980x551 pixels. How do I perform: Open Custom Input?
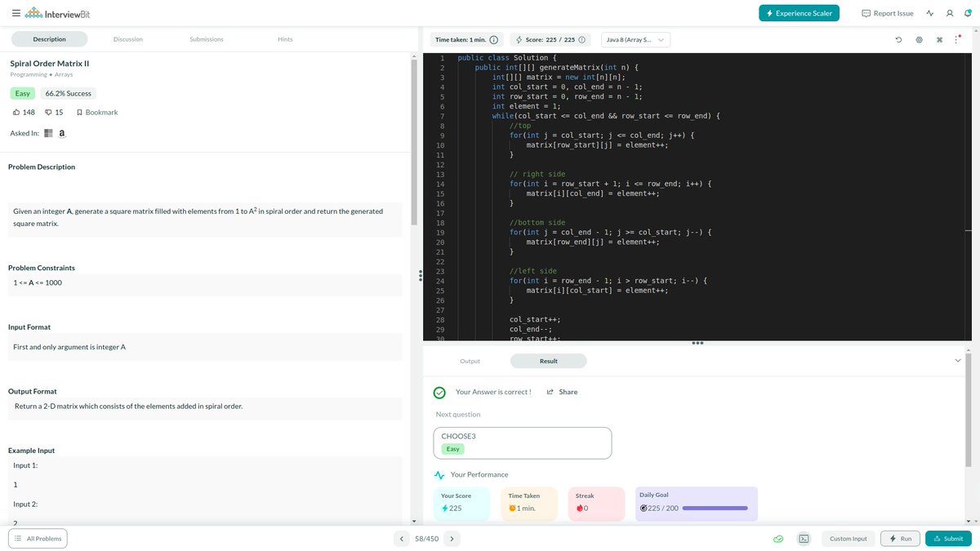coord(849,539)
